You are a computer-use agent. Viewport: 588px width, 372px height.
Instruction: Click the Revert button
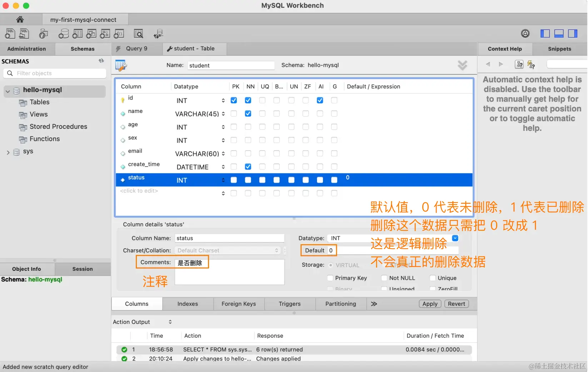point(456,304)
